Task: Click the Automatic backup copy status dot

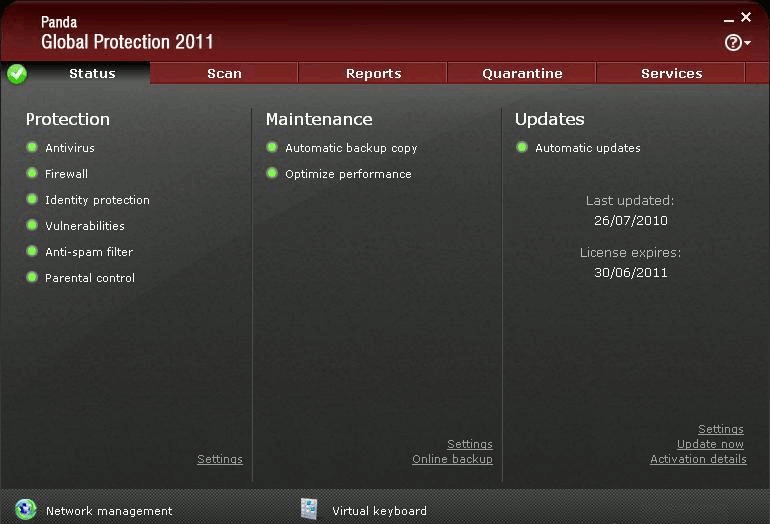Action: tap(272, 147)
